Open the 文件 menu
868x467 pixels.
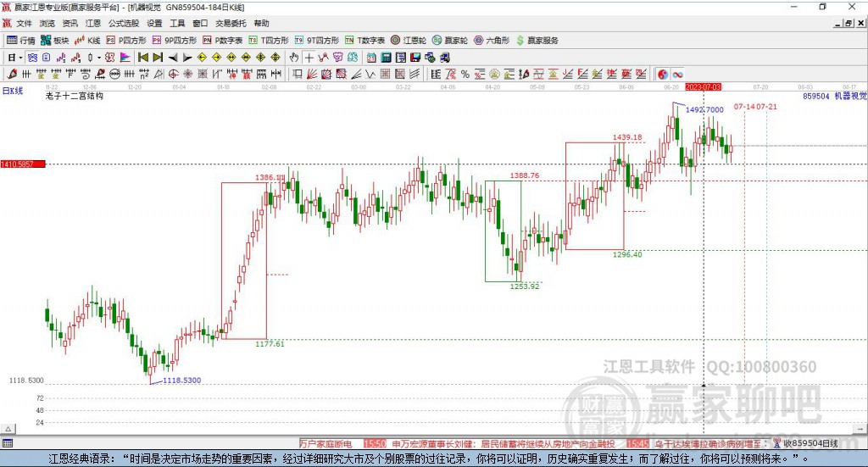point(24,23)
